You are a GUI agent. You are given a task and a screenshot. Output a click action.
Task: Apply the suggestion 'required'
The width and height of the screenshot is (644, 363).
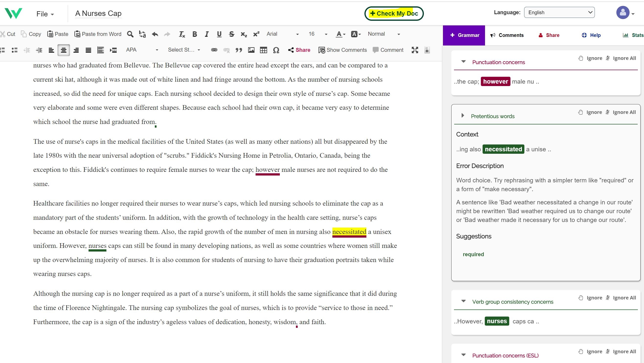473,254
